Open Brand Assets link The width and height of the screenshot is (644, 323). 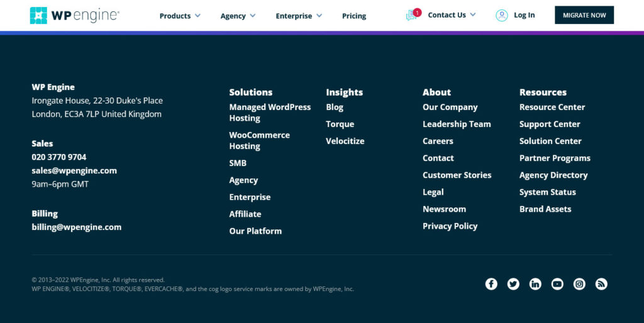pyautogui.click(x=545, y=209)
